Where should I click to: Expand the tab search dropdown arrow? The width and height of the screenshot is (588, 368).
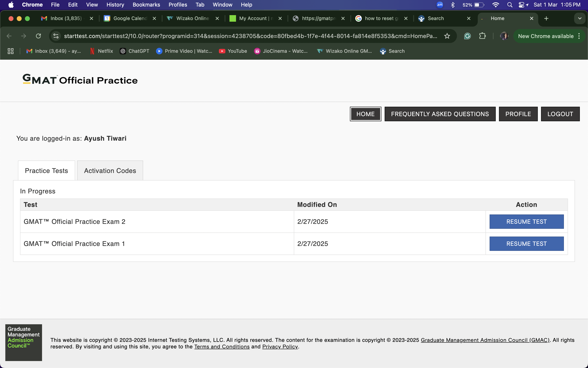coord(579,18)
